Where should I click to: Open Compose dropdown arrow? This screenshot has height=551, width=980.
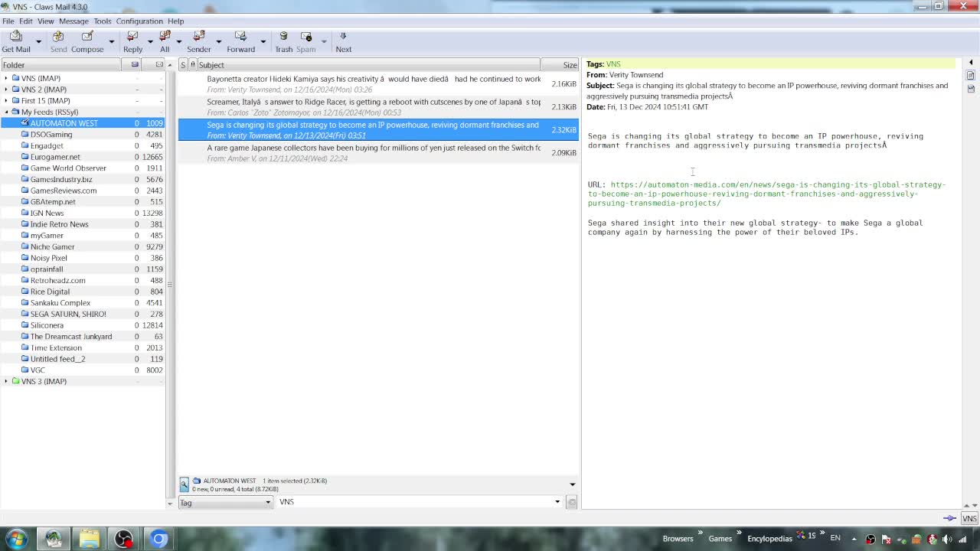111,41
